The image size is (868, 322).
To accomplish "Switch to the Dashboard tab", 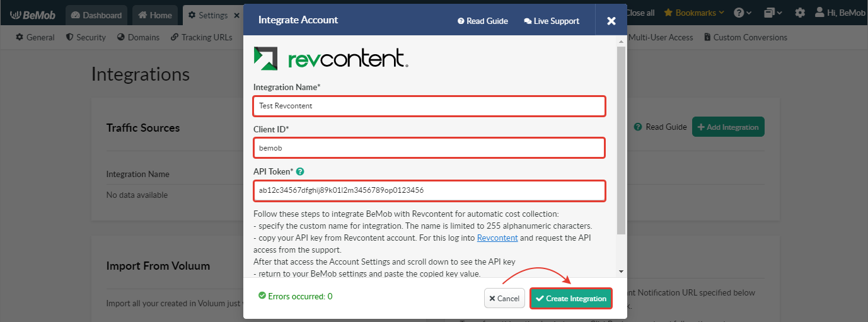I will (x=96, y=14).
